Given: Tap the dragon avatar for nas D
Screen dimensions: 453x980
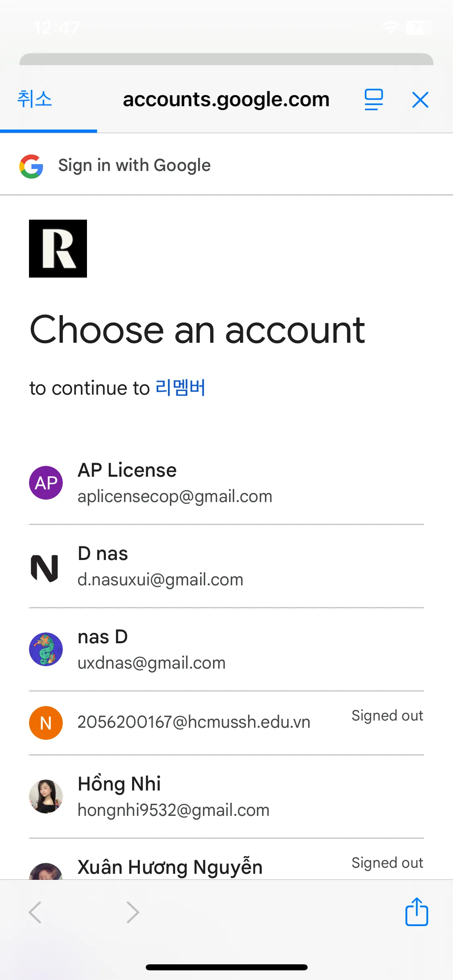Looking at the screenshot, I should coord(46,649).
